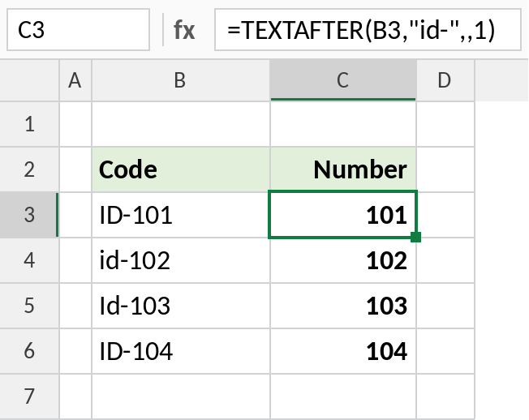Click empty cell C7
The width and height of the screenshot is (529, 420).
(343, 396)
